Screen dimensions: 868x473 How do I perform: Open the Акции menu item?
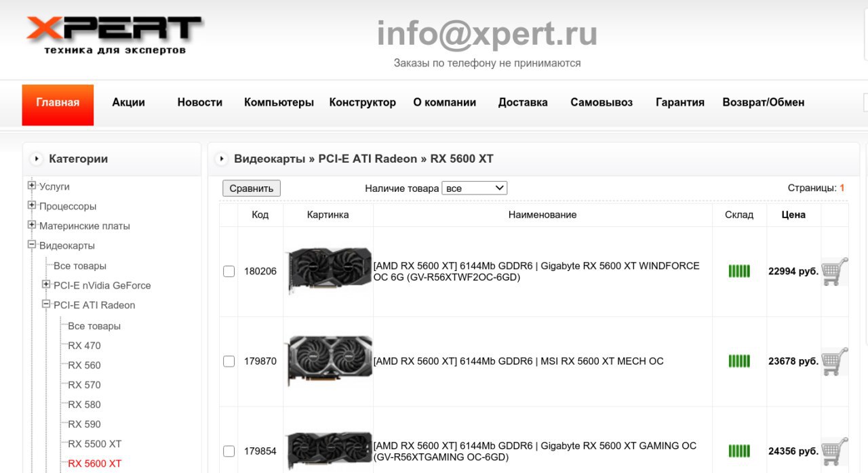[129, 102]
